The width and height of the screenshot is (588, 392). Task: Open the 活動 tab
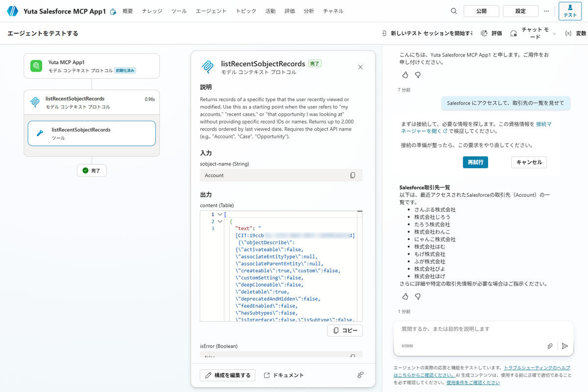[x=270, y=11]
